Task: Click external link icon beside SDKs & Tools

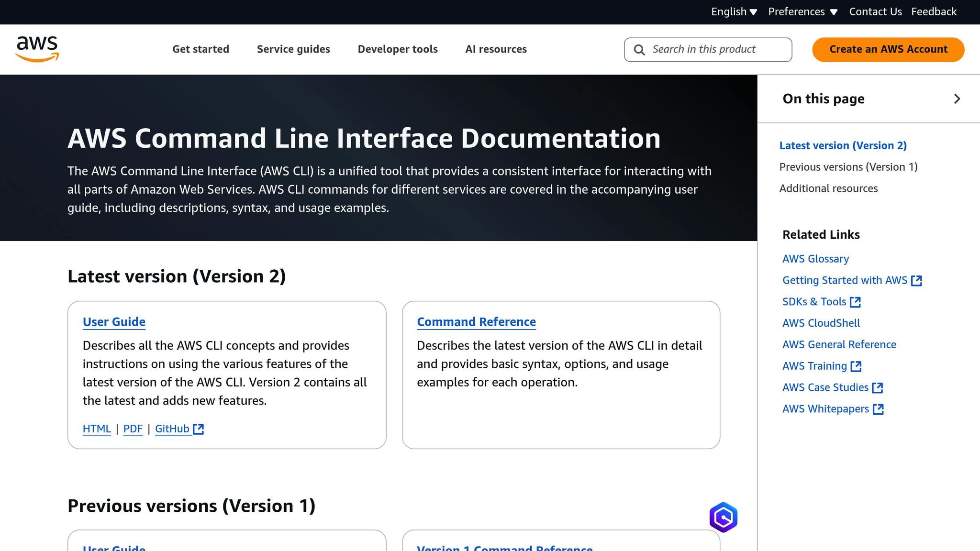Action: (x=855, y=302)
